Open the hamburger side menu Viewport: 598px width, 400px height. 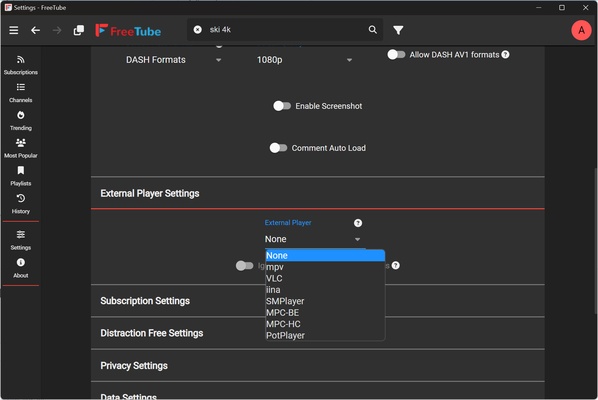[14, 30]
